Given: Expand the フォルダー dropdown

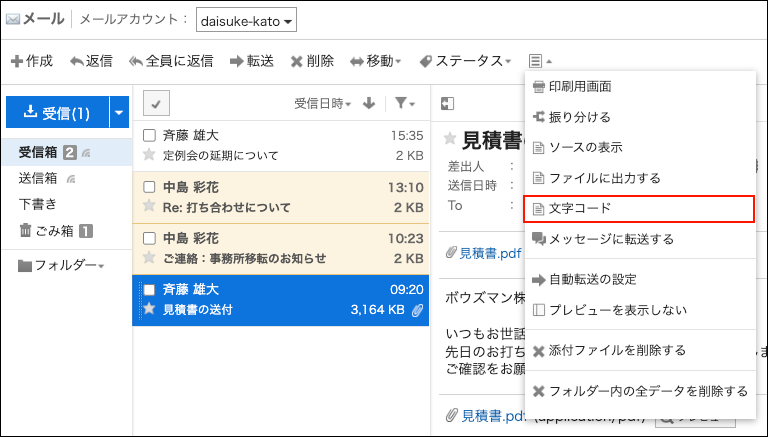Looking at the screenshot, I should [61, 266].
